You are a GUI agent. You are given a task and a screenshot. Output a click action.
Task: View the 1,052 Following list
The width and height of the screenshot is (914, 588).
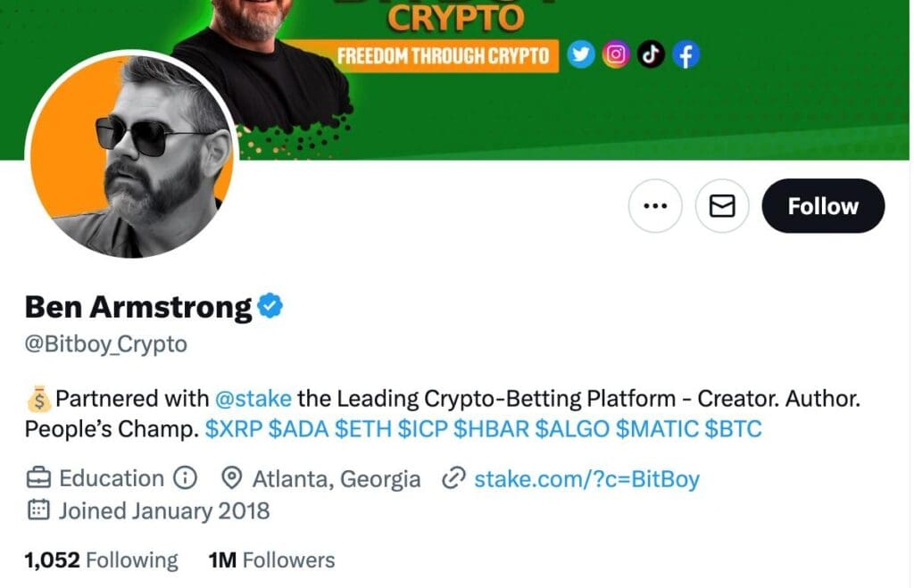point(101,560)
